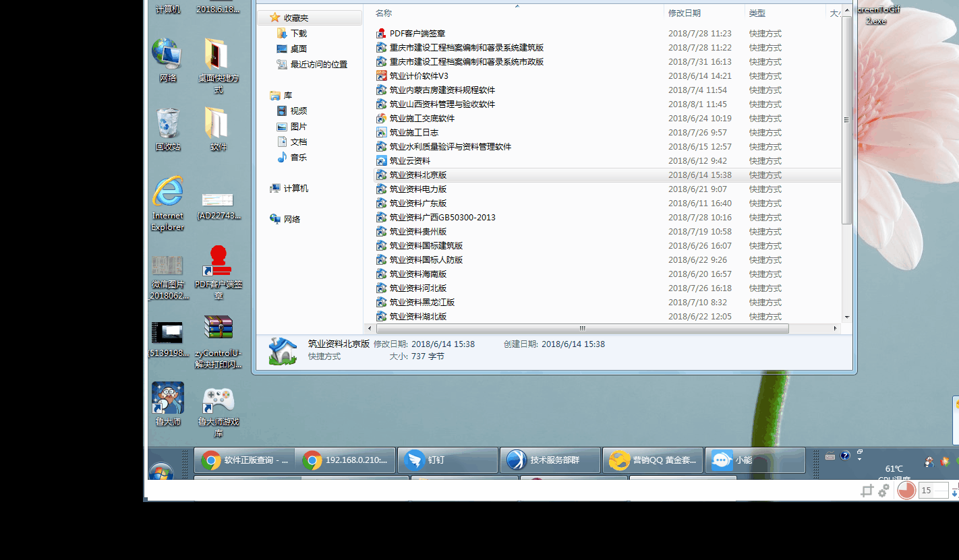Image resolution: width=959 pixels, height=560 pixels.
Task: Open the 鲁大师 desktop shortcut
Action: click(167, 399)
